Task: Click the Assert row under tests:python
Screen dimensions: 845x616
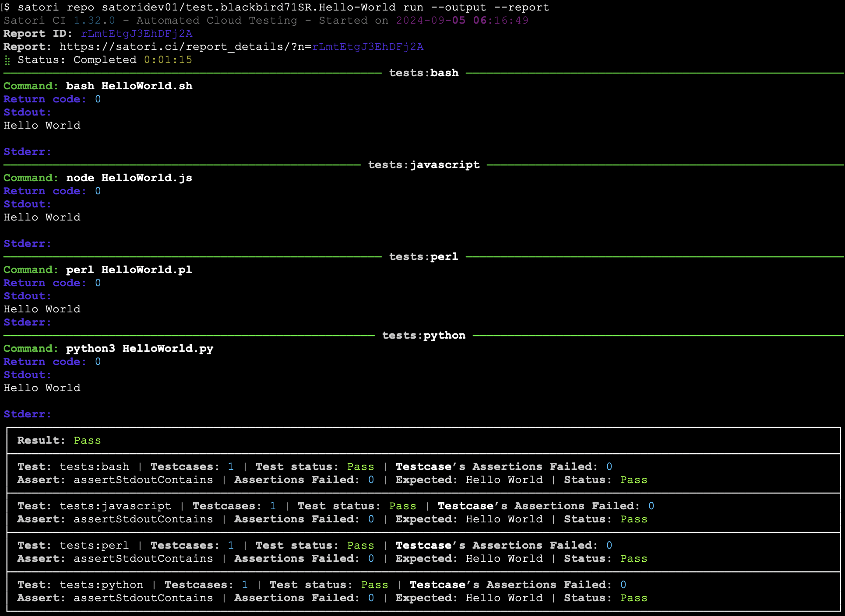Action: [332, 598]
